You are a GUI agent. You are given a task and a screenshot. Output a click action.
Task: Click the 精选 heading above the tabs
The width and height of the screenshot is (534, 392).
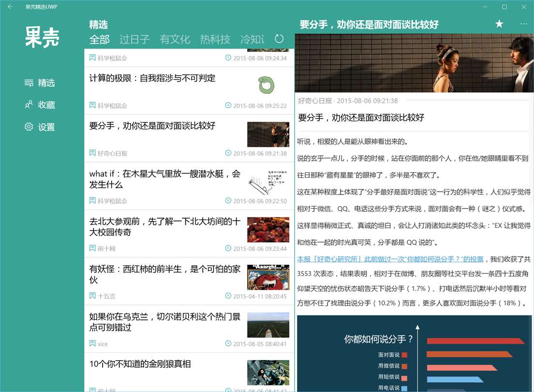pos(98,25)
